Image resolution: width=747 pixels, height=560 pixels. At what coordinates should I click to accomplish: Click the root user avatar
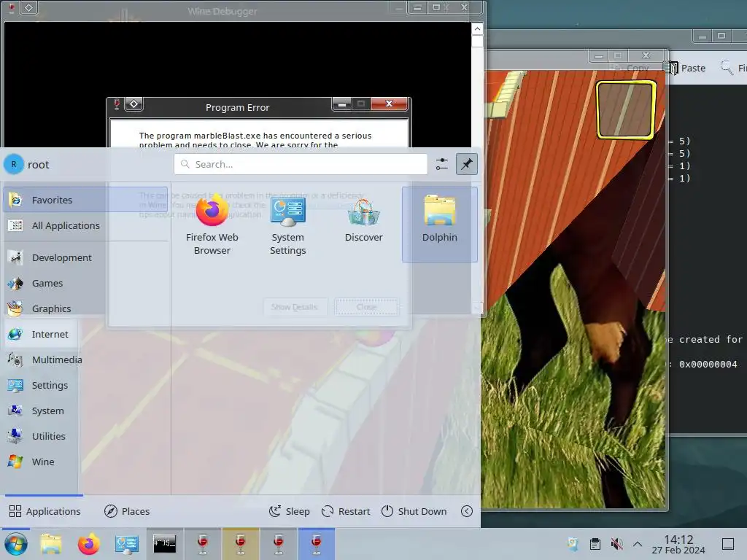tap(14, 164)
